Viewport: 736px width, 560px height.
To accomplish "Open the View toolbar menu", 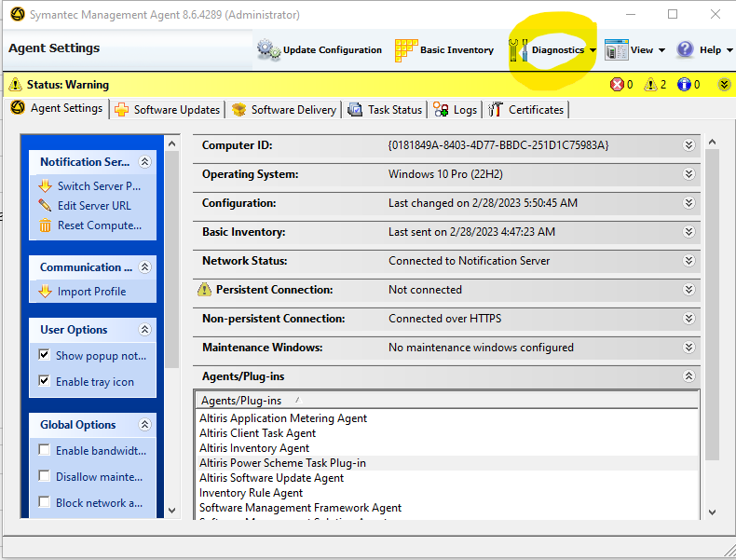I will (x=634, y=50).
